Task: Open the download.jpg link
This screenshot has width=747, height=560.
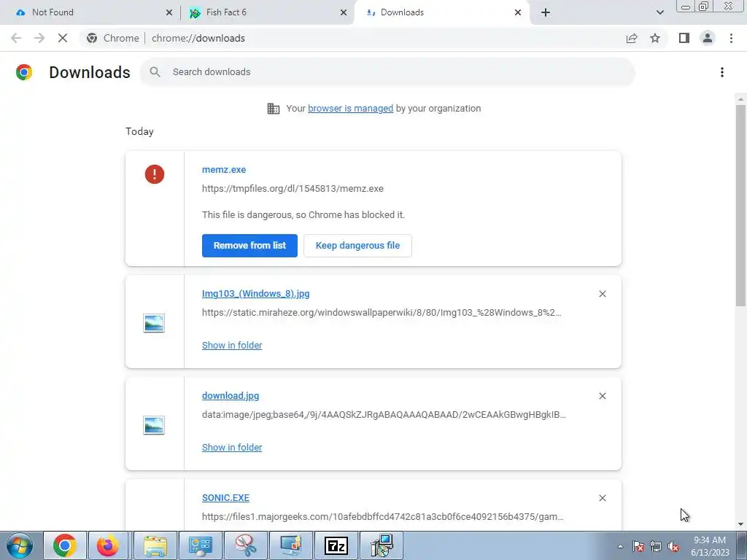Action: (x=231, y=396)
